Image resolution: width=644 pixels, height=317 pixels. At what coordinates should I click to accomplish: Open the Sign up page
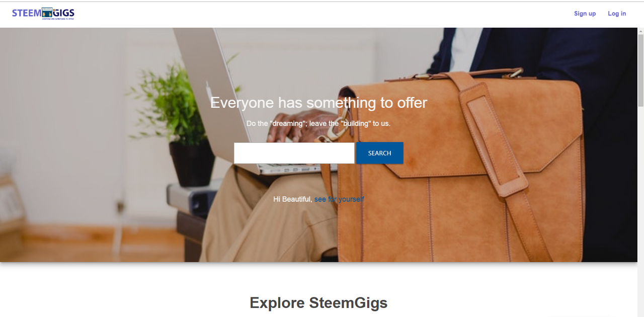click(x=585, y=14)
